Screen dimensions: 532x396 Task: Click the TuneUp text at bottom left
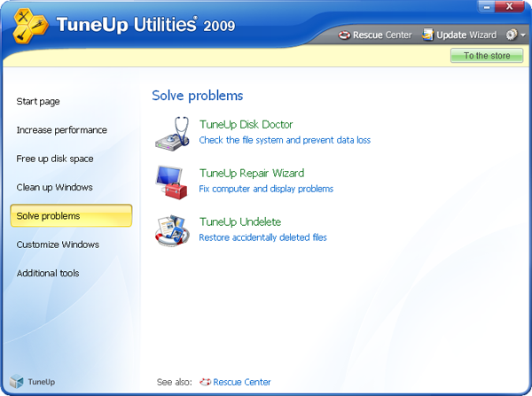click(x=42, y=382)
